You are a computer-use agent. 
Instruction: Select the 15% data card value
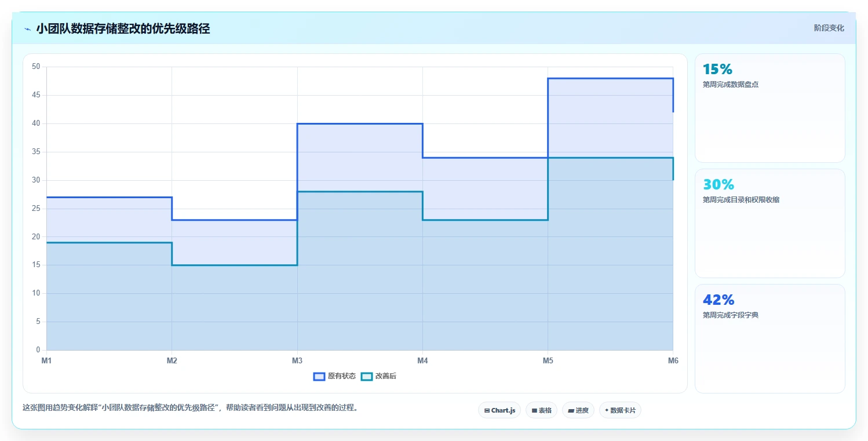coord(717,69)
